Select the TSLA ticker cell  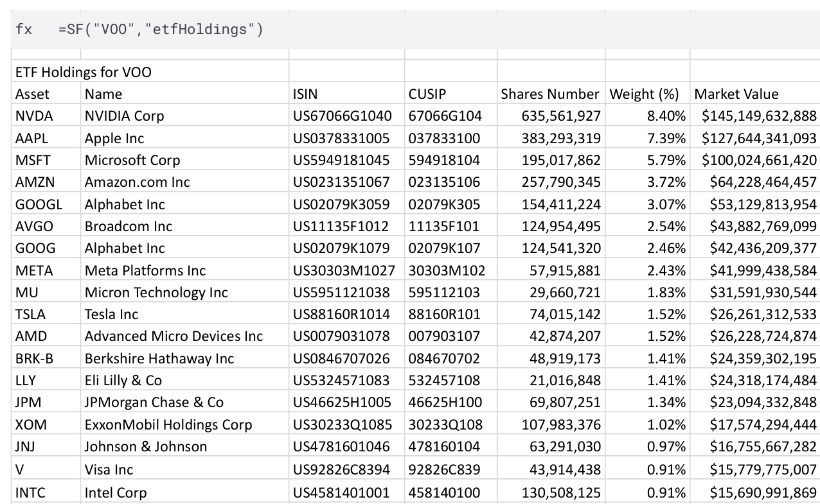[x=46, y=314]
